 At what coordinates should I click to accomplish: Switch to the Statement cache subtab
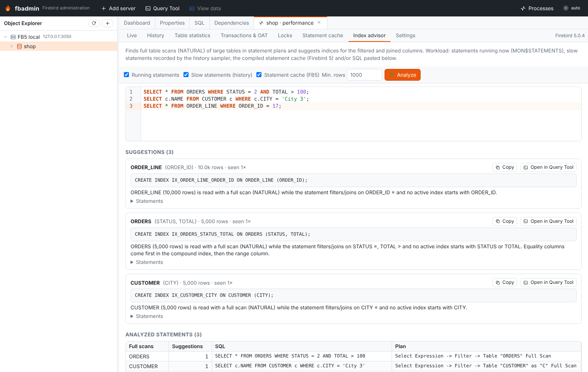(x=323, y=36)
